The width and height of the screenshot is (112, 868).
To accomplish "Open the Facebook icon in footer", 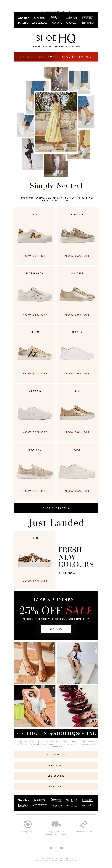I will (56, 848).
